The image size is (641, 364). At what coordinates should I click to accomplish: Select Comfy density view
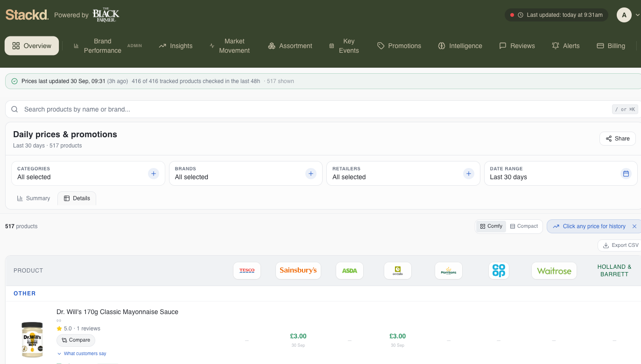491,226
